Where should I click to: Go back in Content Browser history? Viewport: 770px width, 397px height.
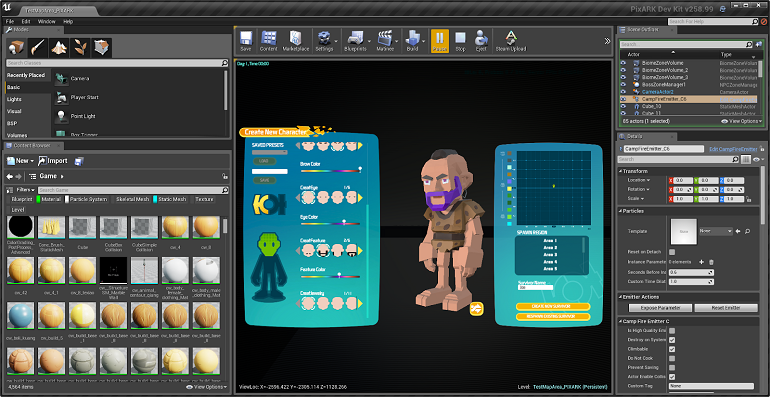coord(9,176)
